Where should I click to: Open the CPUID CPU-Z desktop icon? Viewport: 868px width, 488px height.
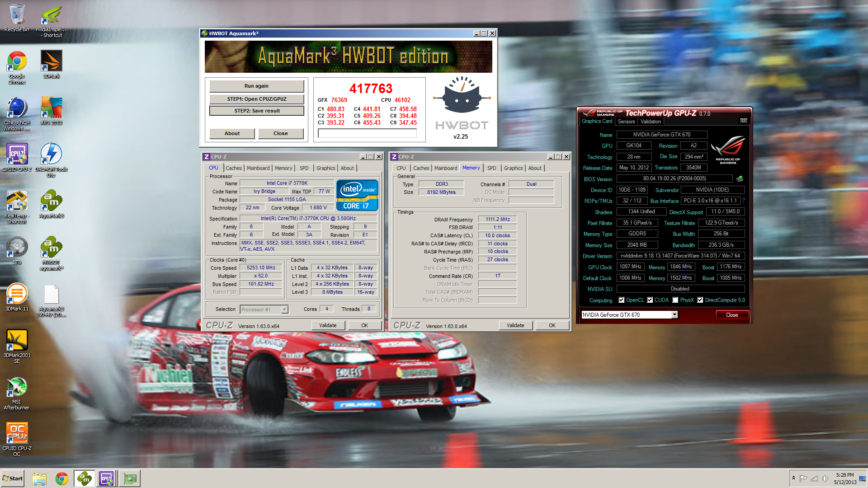[x=17, y=157]
